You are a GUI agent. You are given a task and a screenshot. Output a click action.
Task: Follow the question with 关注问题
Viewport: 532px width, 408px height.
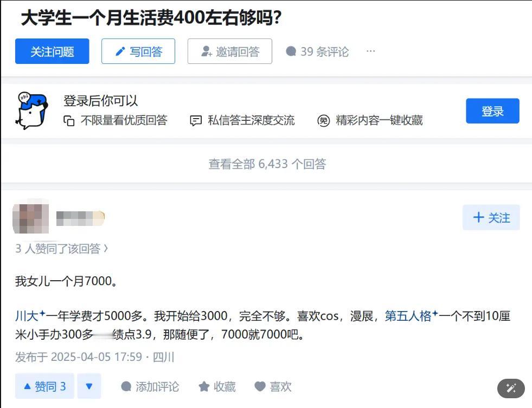click(52, 51)
